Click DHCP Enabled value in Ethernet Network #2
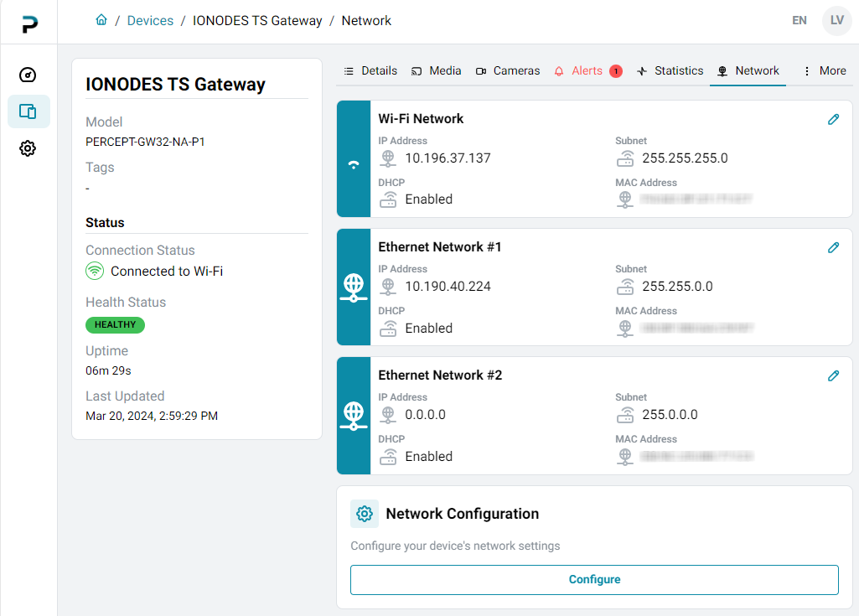Viewport: 859px width, 616px height. point(428,457)
